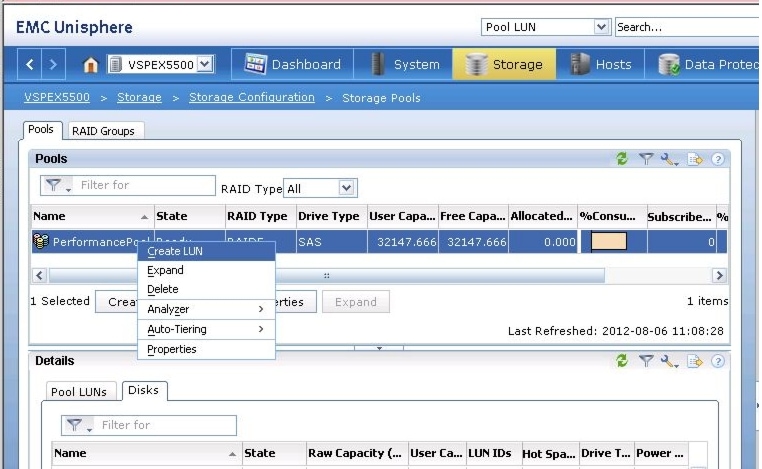762x469 pixels.
Task: Sort pools by RAID Type column header
Action: pos(261,216)
